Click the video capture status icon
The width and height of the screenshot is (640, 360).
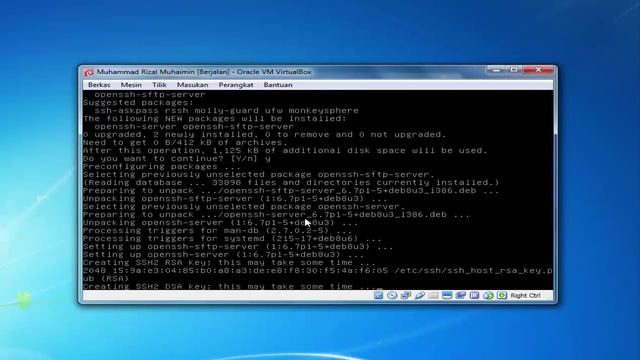tap(461, 295)
